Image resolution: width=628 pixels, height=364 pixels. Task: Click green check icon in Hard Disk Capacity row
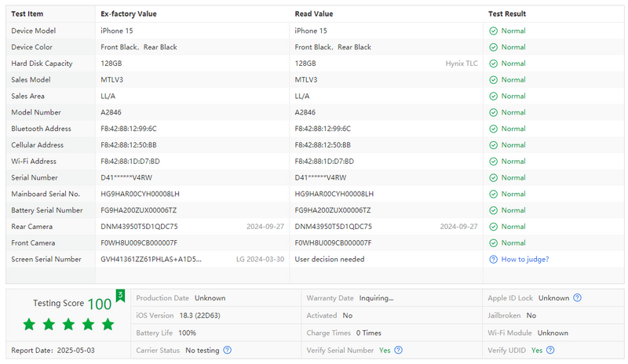click(x=494, y=64)
